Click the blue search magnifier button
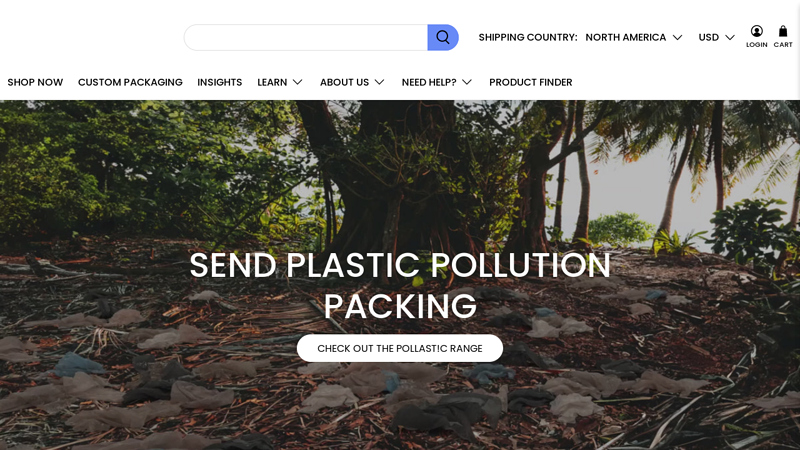The width and height of the screenshot is (800, 450). [x=443, y=37]
